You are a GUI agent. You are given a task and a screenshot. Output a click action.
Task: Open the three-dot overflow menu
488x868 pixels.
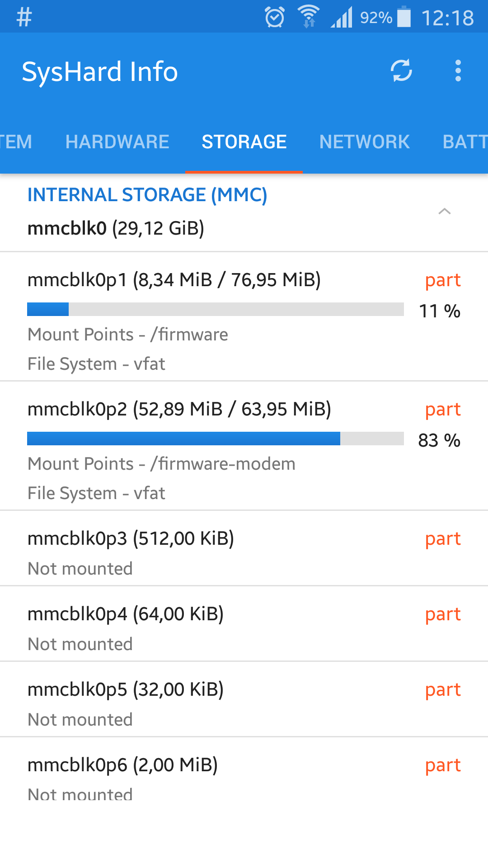pos(458,71)
